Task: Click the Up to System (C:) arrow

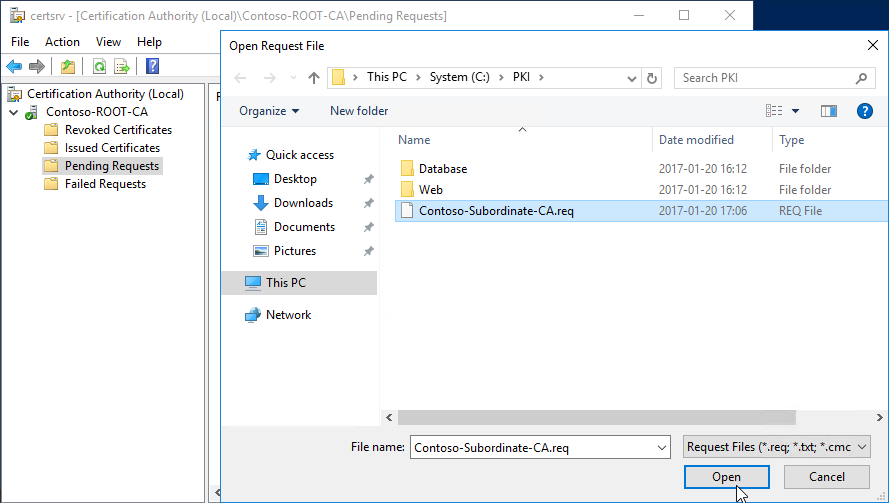Action: coord(314,78)
